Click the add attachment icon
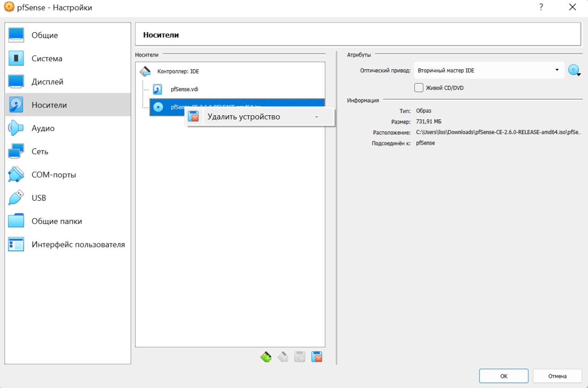This screenshot has width=588, height=388. 300,357
